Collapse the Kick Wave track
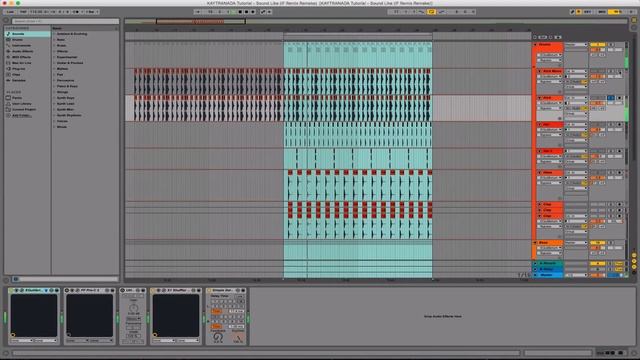Screen dimensions: 640x360 click(x=540, y=71)
